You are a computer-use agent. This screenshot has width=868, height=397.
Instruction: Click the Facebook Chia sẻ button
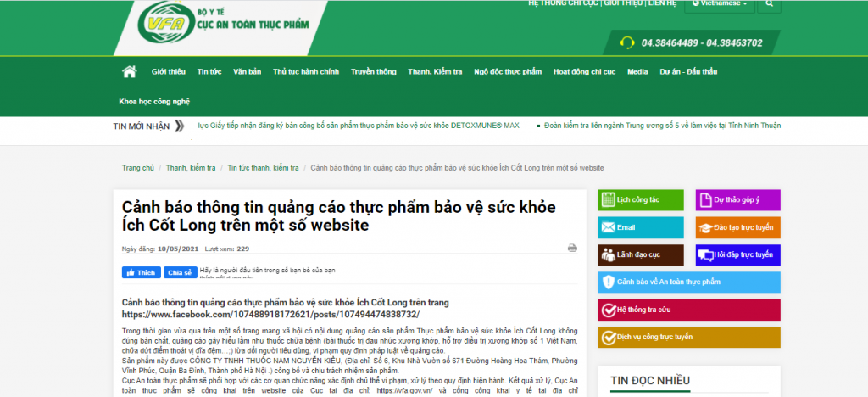point(179,272)
